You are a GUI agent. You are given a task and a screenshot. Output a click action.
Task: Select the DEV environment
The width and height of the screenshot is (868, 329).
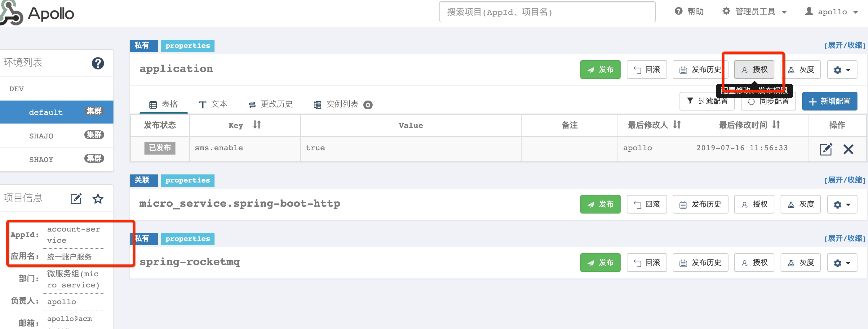click(57, 89)
